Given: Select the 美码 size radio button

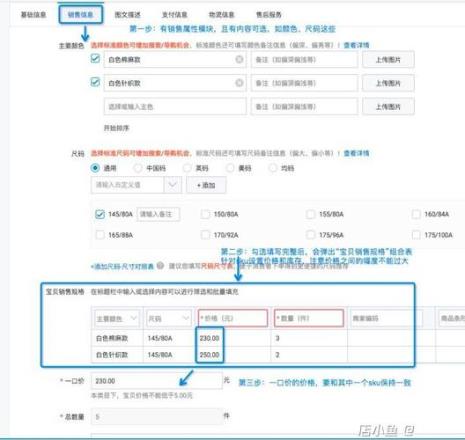Looking at the screenshot, I should coord(230,168).
